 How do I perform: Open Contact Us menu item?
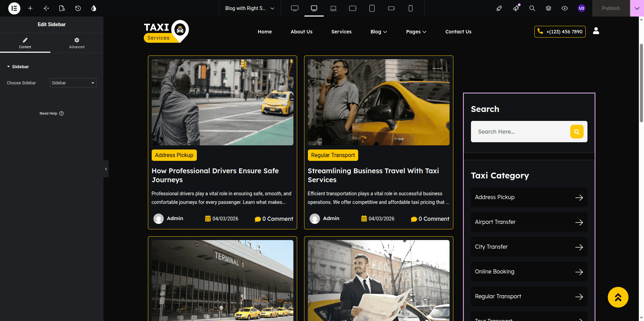point(458,32)
